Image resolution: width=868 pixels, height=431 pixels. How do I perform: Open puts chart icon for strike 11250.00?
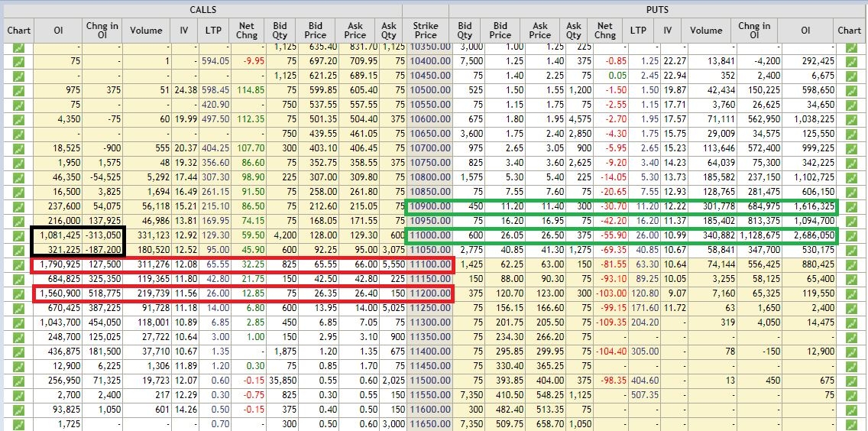click(851, 308)
